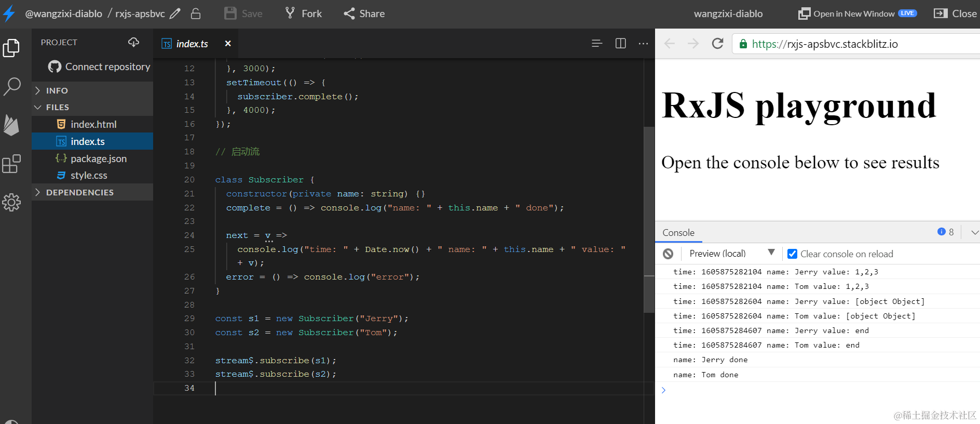Click the Share button

coord(364,14)
